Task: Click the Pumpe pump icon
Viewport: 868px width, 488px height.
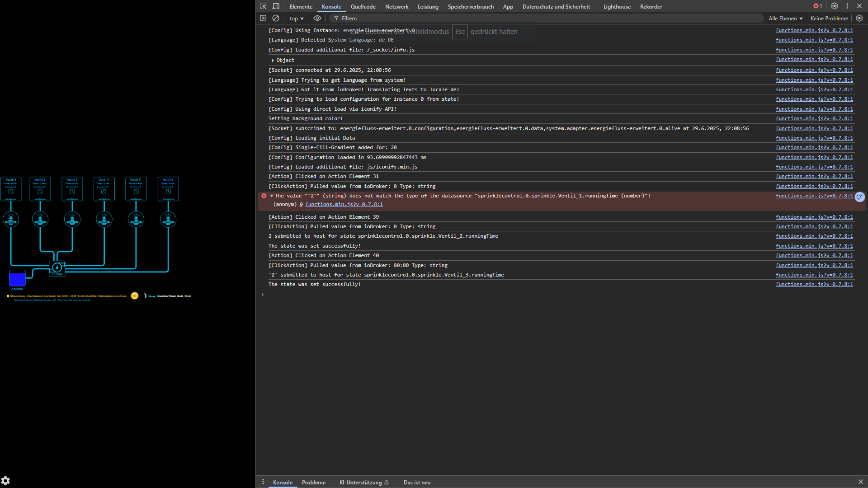Action: (57, 267)
